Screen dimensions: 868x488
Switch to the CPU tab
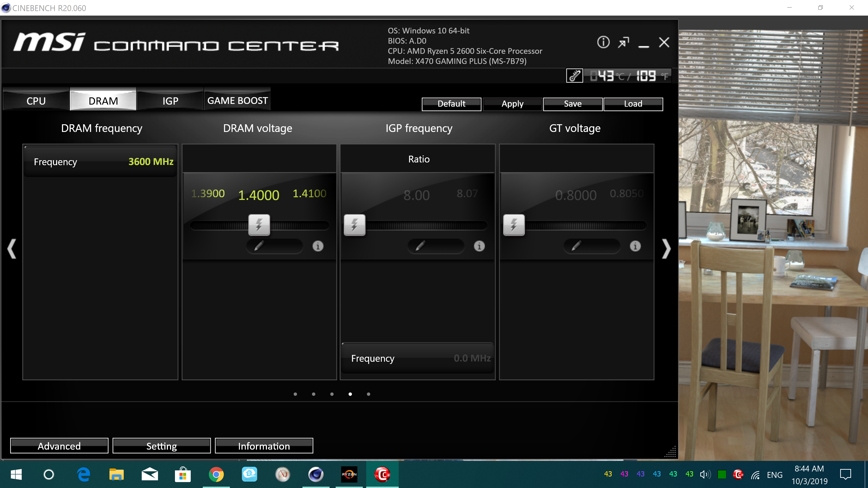[x=36, y=100]
